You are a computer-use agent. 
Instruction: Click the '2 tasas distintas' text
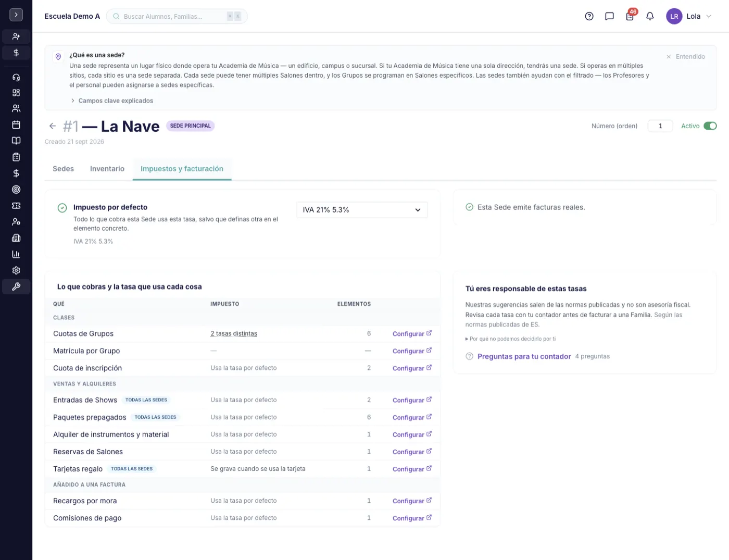pyautogui.click(x=234, y=333)
